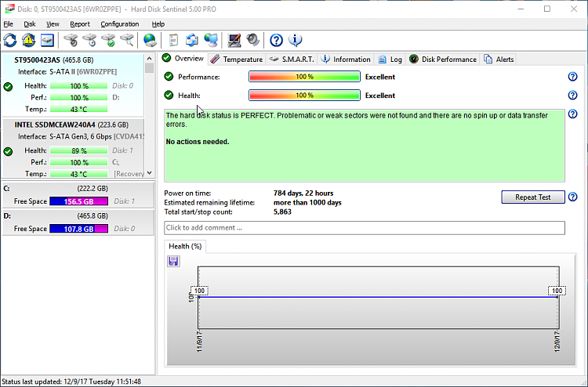The height and width of the screenshot is (387, 588).
Task: Click the disk list scrollbar down arrow
Action: 151,173
